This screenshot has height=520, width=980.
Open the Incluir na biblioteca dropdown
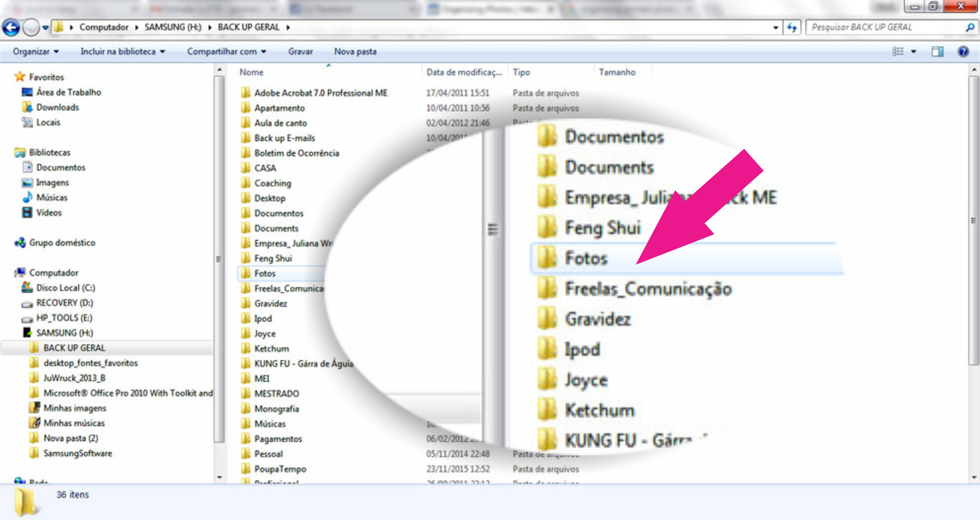point(123,51)
